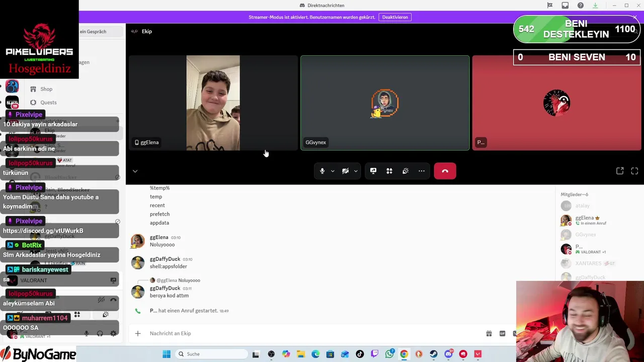Open the help question mark icon
644x362 pixels.
click(581, 6)
